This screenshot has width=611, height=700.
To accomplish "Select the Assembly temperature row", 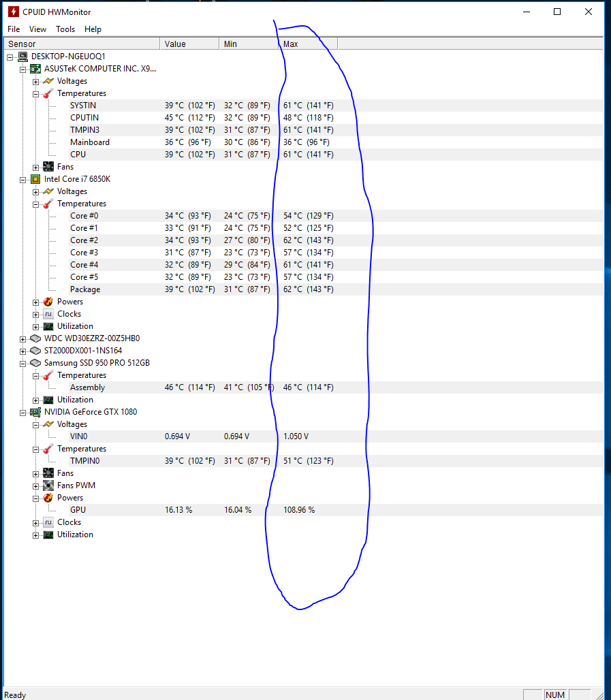I will [x=335, y=387].
